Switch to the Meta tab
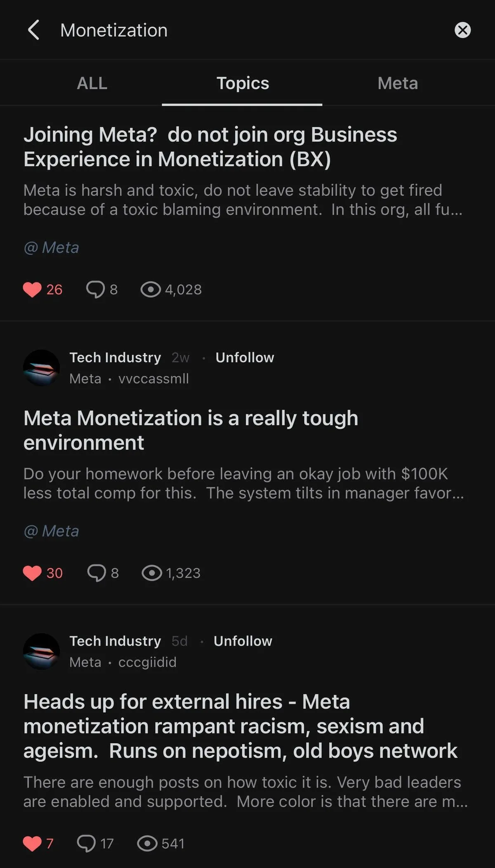 tap(398, 83)
